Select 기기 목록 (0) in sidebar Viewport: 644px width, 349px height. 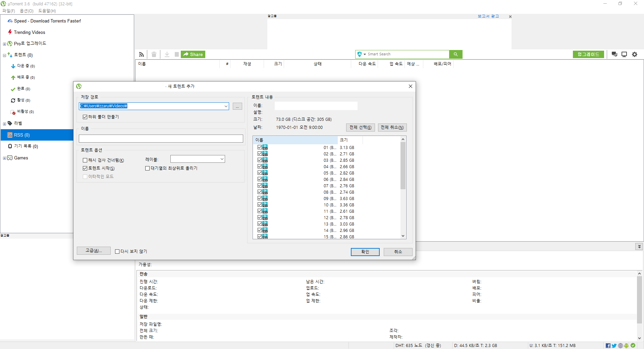coord(26,146)
